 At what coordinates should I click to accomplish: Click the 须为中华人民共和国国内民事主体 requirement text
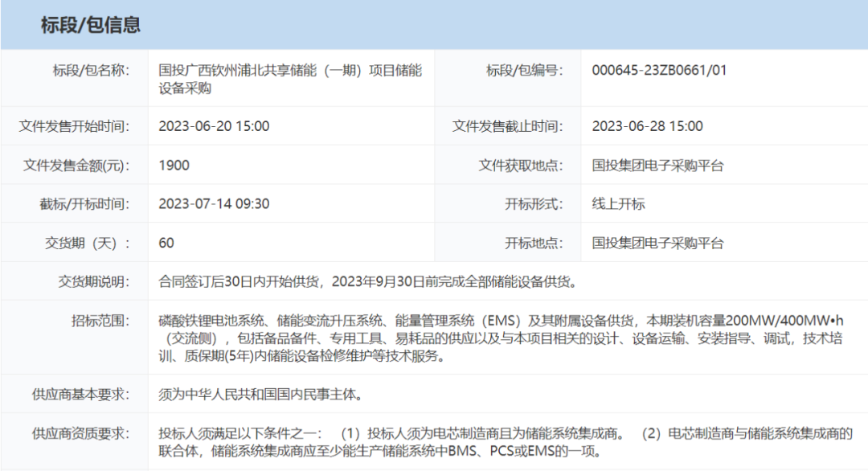coord(261,395)
